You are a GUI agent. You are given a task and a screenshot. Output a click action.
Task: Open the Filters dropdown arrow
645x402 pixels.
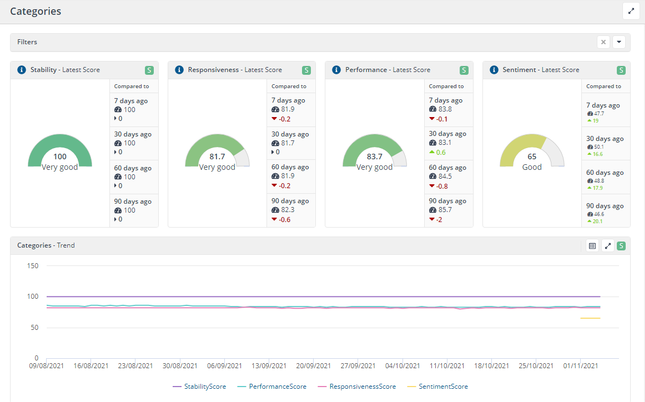pos(619,42)
